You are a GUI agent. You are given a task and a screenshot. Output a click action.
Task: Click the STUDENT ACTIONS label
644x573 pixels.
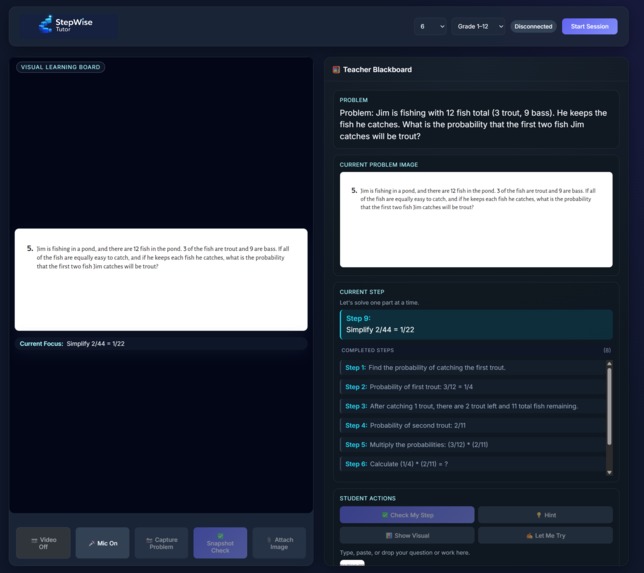pyautogui.click(x=368, y=498)
